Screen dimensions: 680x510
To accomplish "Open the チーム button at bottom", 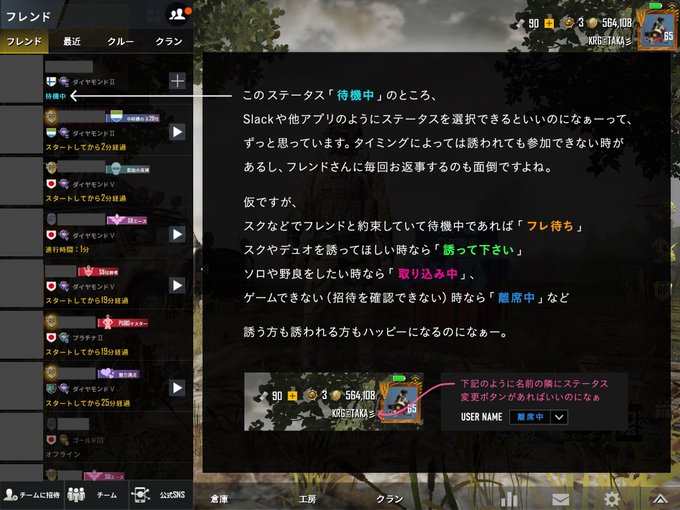I will [97, 494].
